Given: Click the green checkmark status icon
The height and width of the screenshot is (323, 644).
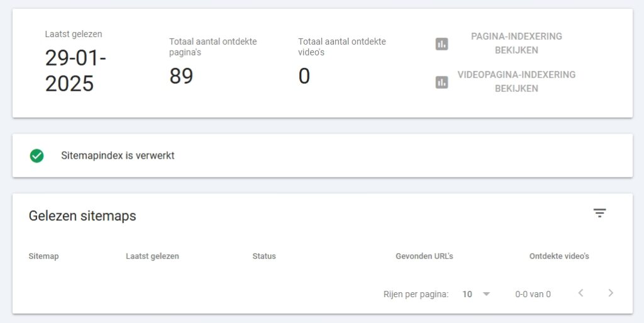Looking at the screenshot, I should pos(37,156).
